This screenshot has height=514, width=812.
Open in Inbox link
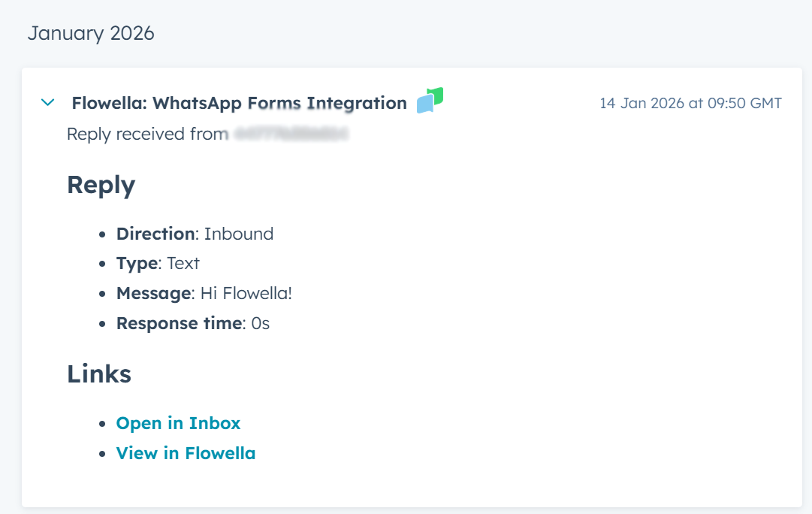[178, 423]
